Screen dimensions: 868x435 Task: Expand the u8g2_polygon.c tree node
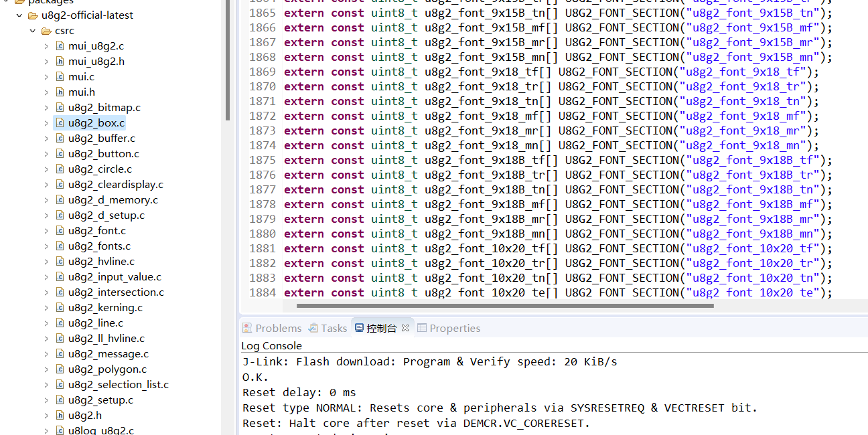[46, 369]
